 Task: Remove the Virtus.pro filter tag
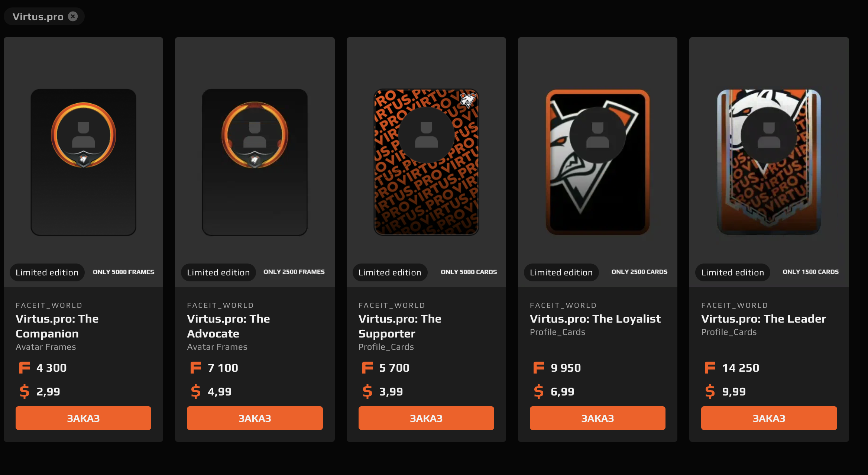(x=73, y=16)
